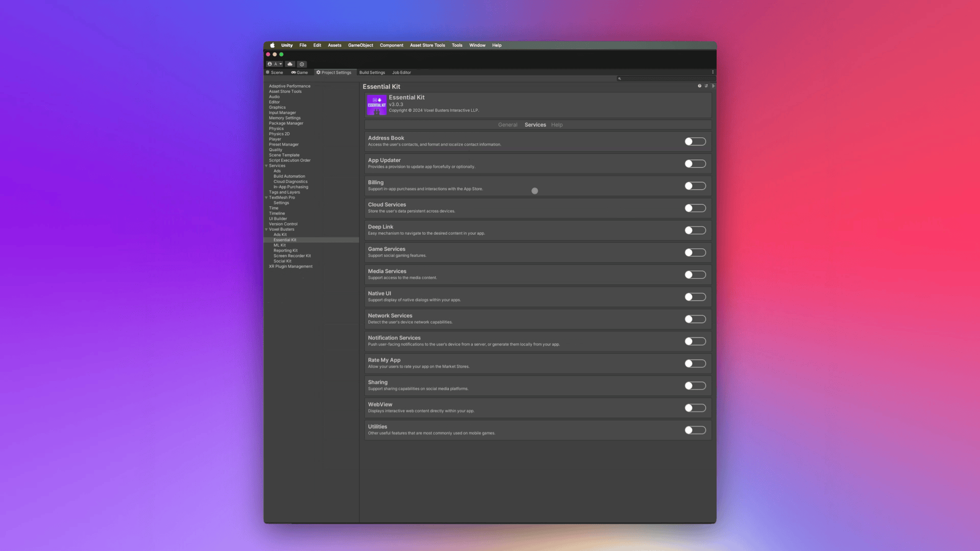The width and height of the screenshot is (980, 551).
Task: Collapse the Services tree group in sidebar
Action: coord(266,166)
